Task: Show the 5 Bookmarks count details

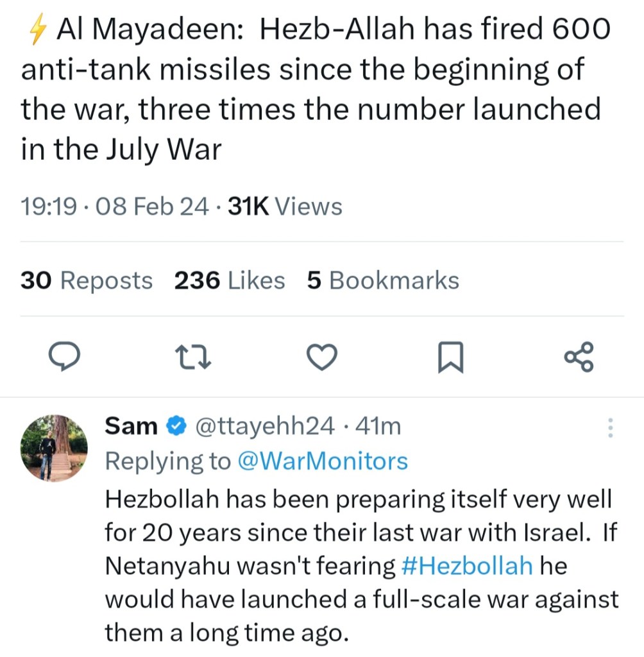Action: point(383,280)
